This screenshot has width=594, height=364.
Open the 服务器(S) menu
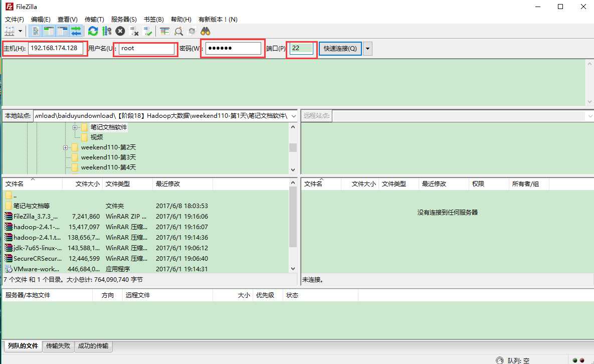click(124, 20)
